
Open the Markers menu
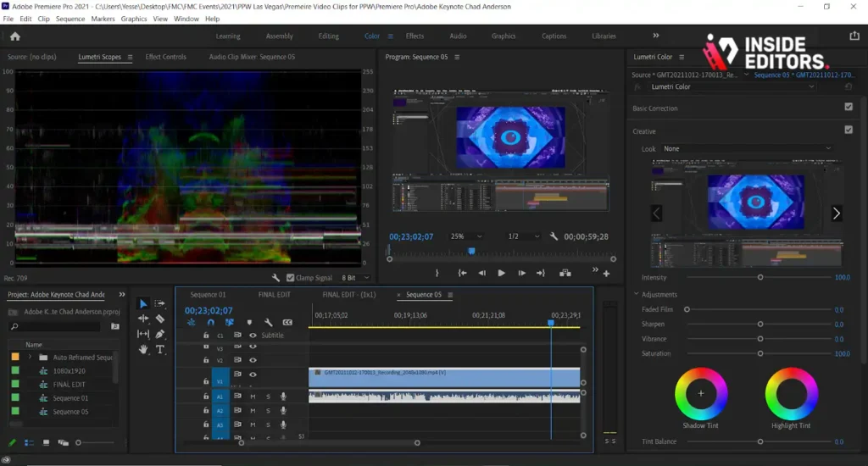click(x=103, y=19)
